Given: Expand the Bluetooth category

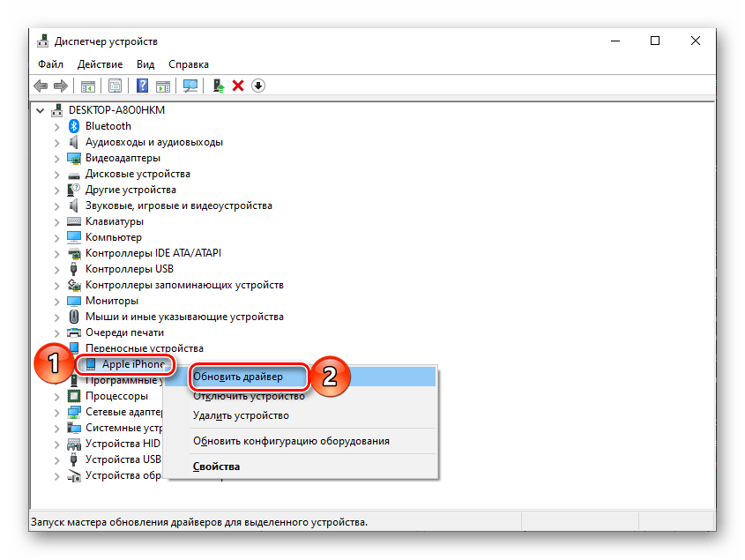Looking at the screenshot, I should click(57, 127).
